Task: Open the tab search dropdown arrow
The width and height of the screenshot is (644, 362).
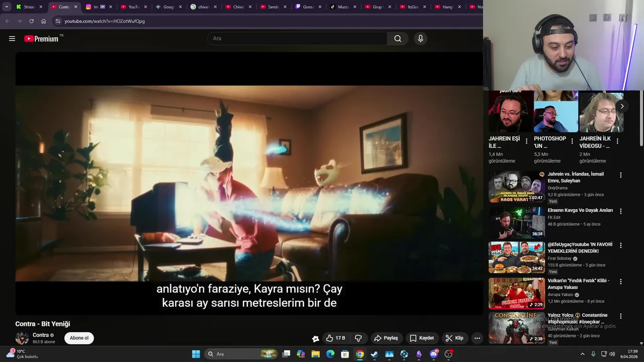Action: [7, 7]
